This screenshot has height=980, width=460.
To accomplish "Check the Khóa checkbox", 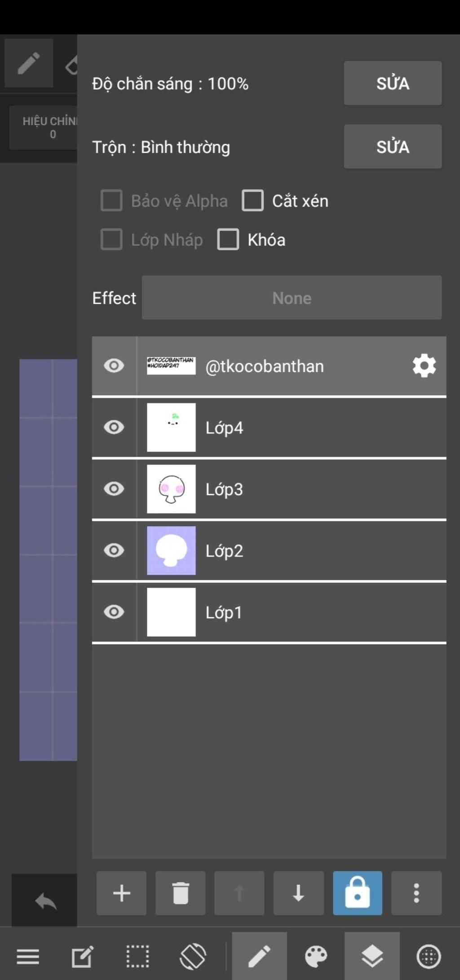I will click(x=228, y=239).
